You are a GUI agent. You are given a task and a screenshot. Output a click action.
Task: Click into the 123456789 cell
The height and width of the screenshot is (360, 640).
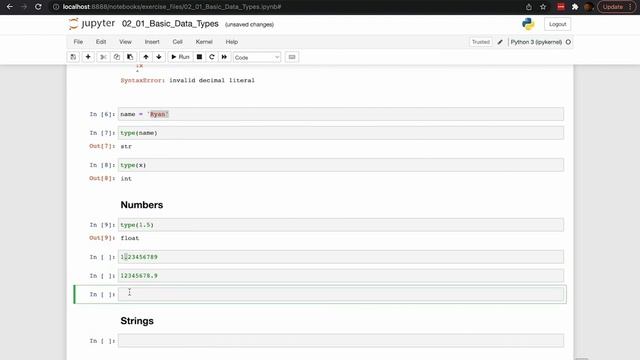pyautogui.click(x=341, y=257)
